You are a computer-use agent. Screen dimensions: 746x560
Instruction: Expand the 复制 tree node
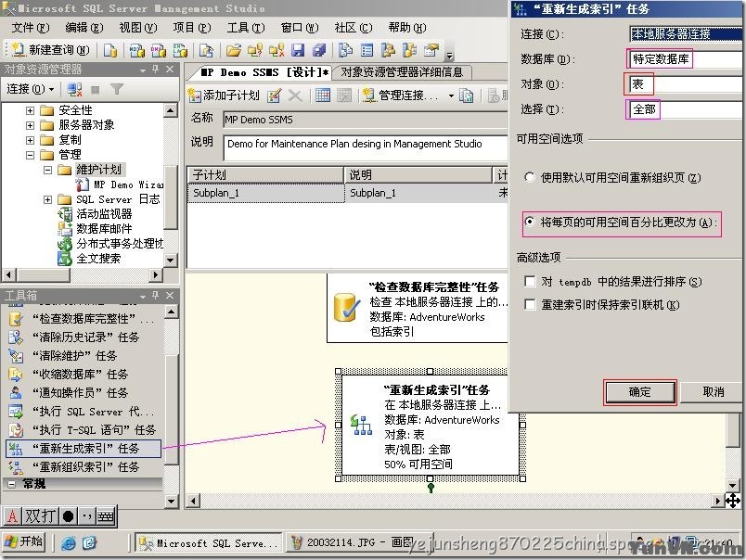[x=30, y=140]
